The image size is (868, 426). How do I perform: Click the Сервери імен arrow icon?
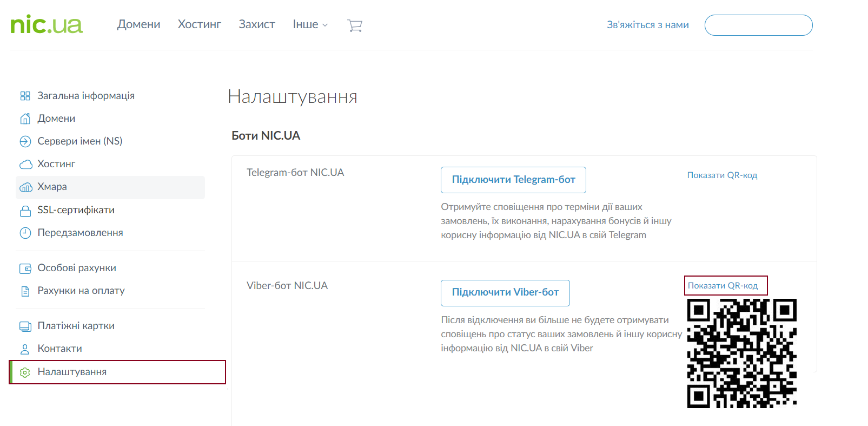pos(25,141)
